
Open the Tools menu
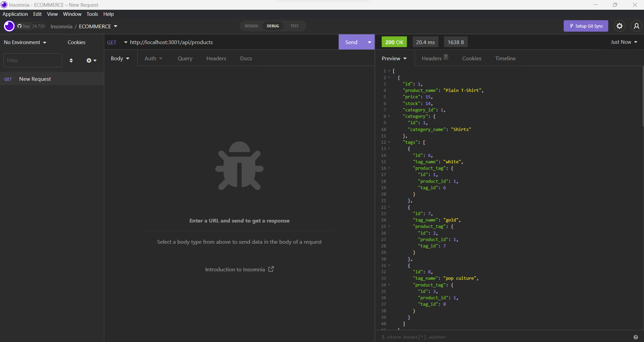[x=92, y=14]
